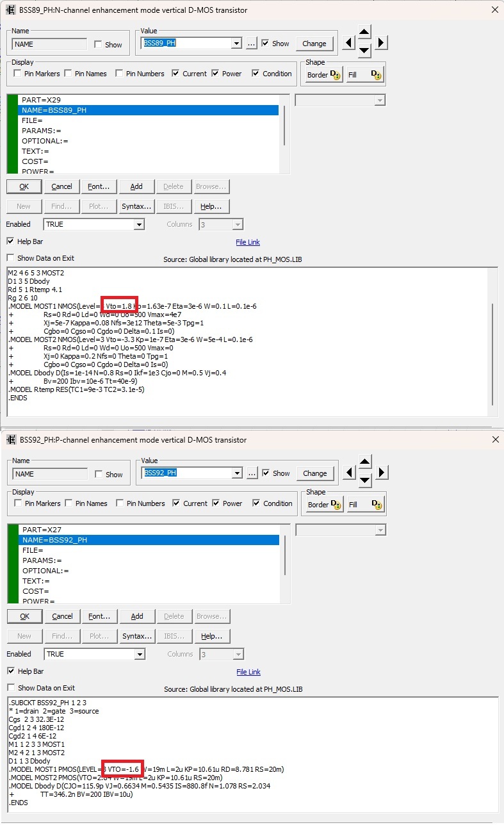Select PART=X29 attribute row

click(149, 100)
